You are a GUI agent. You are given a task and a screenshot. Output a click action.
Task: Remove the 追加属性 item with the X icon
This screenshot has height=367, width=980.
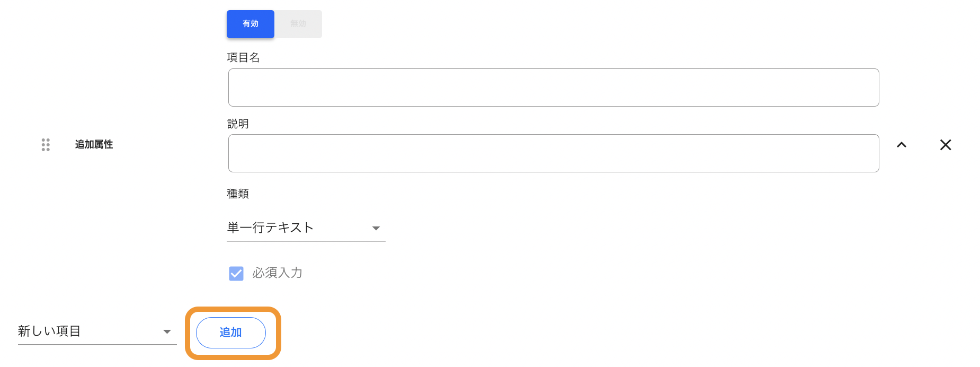[x=946, y=145]
